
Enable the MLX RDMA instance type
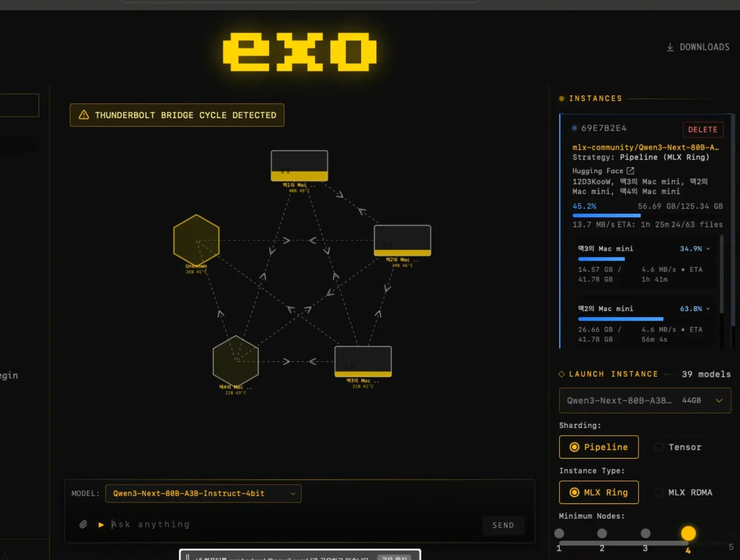click(x=659, y=492)
